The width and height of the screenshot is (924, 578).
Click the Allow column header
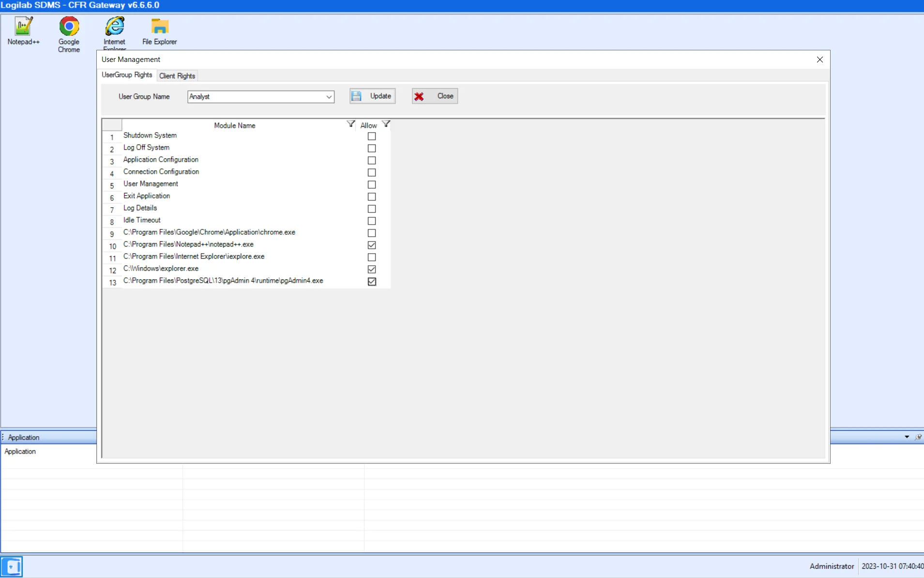[368, 125]
